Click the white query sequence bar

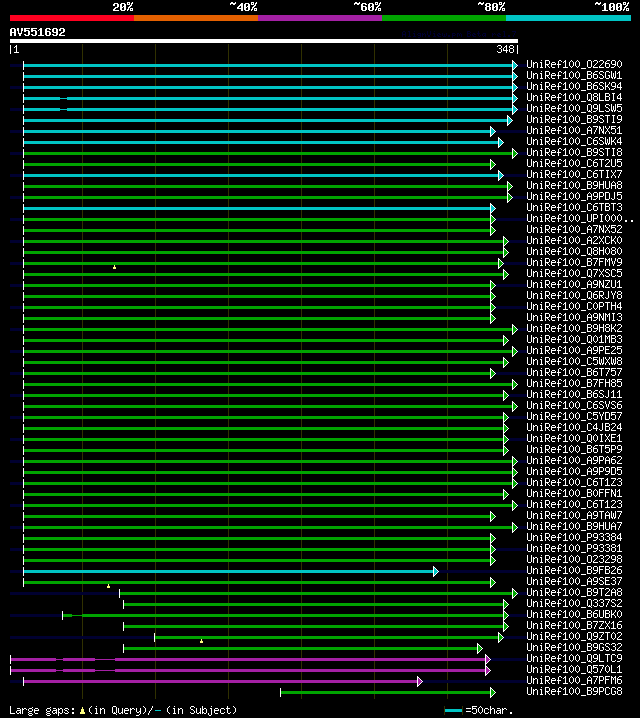click(264, 41)
